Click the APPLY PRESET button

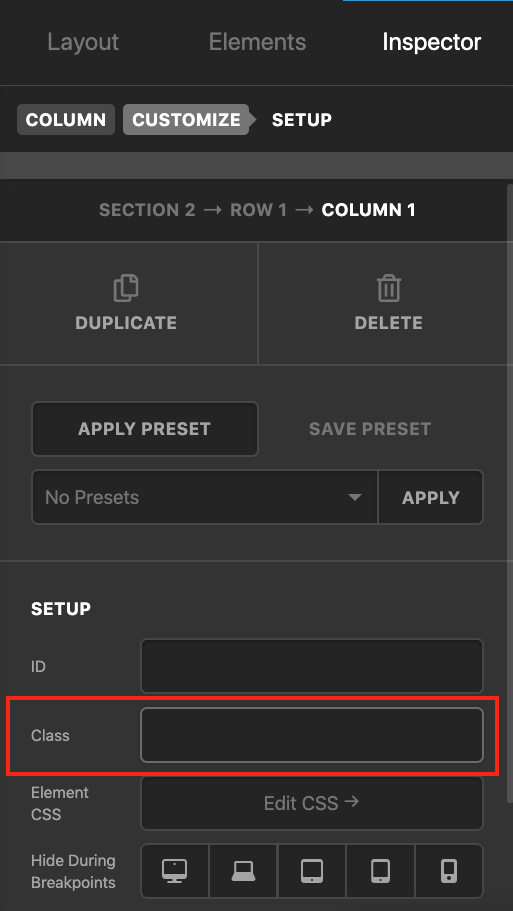point(145,429)
